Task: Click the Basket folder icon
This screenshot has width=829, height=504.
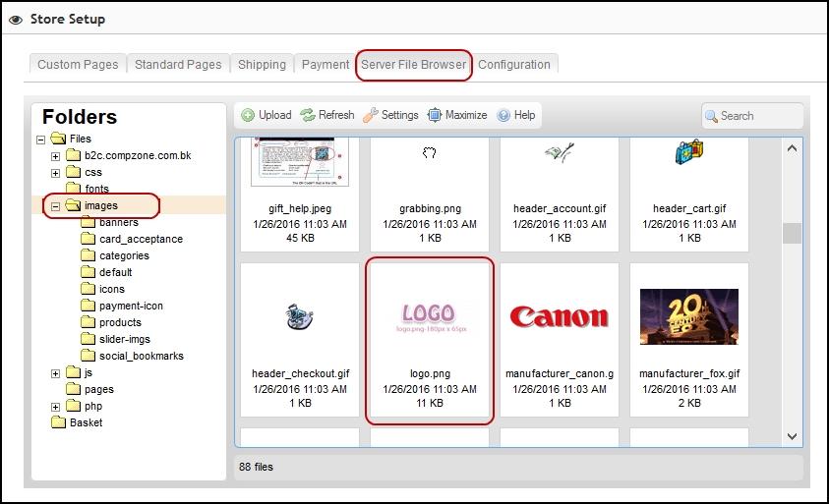Action: (x=58, y=422)
